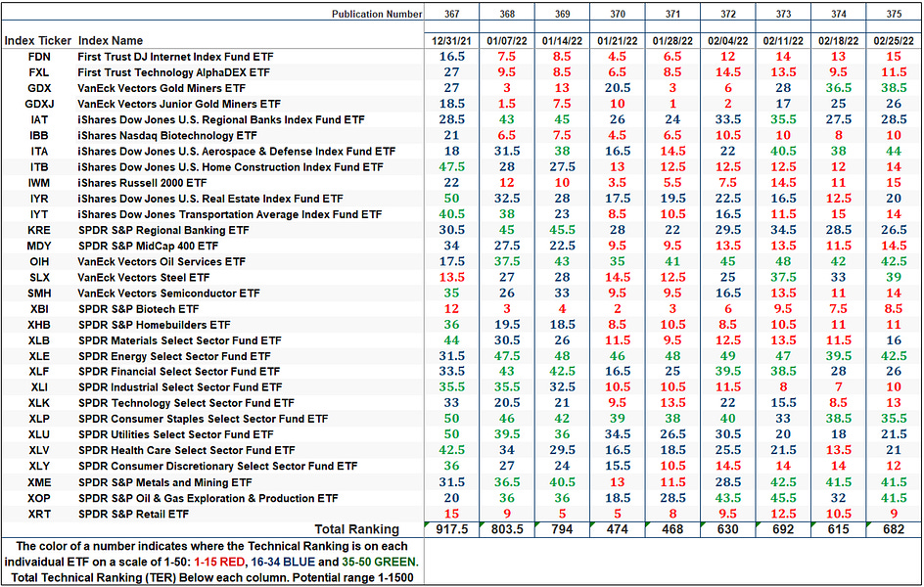Select 'SPDR S&P MidCap 400 ETF' name
924x587 pixels.
148,247
